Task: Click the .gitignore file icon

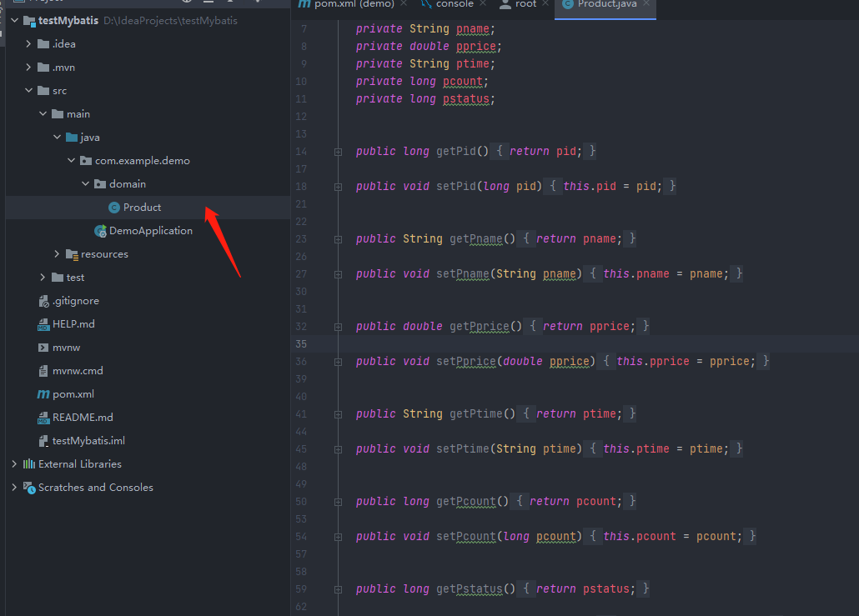Action: (44, 301)
